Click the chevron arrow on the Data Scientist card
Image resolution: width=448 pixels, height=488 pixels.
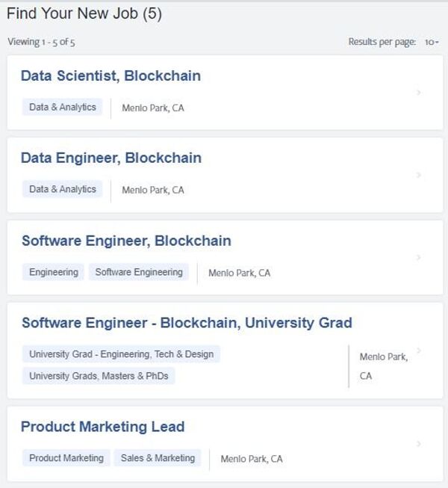click(419, 93)
